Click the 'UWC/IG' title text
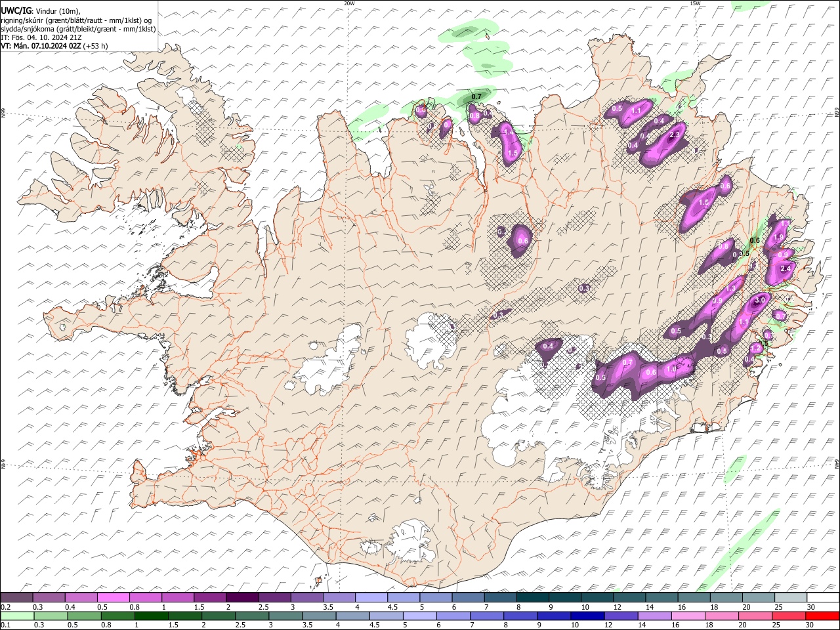The height and width of the screenshot is (630, 840). (16, 10)
